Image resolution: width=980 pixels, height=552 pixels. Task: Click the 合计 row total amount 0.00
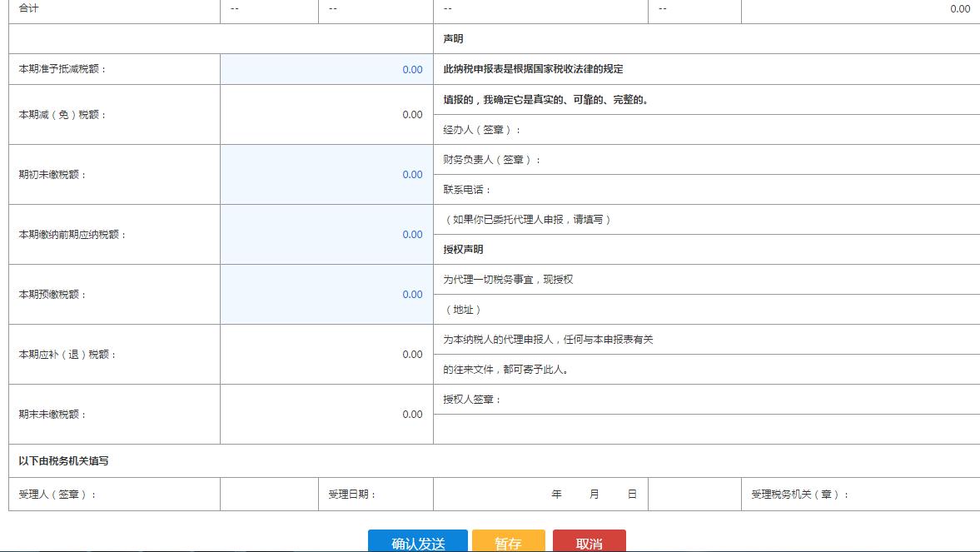(x=959, y=9)
